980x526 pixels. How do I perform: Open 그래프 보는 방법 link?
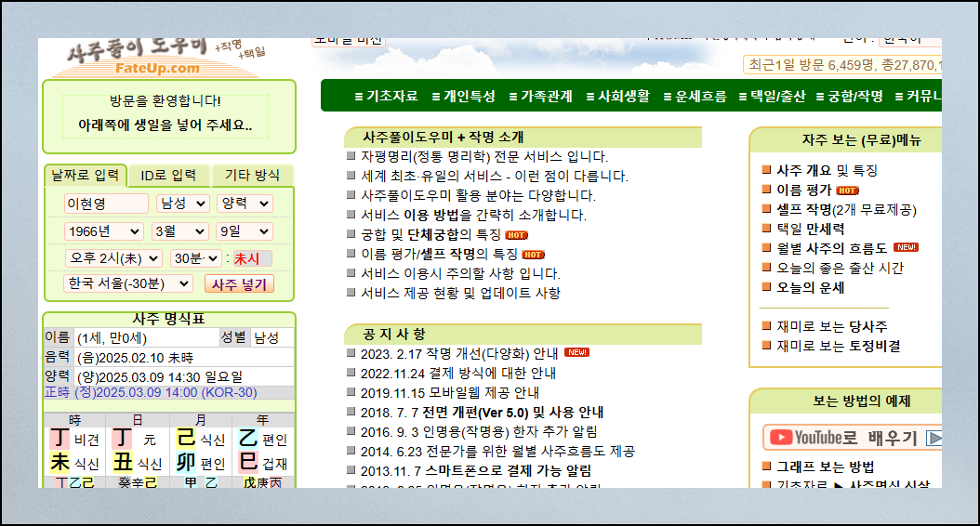825,467
